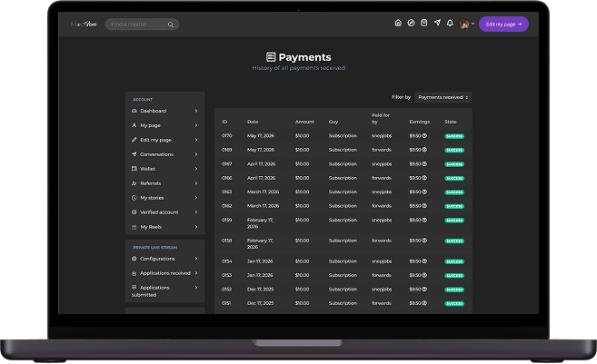This screenshot has width=597, height=364.
Task: Click the chevron next to Applications submitted
Action: point(196,287)
